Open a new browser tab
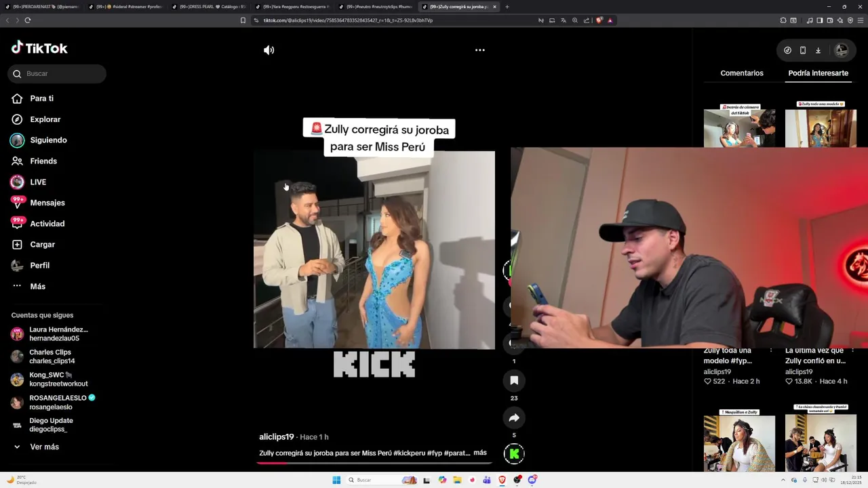868x488 pixels. [507, 7]
